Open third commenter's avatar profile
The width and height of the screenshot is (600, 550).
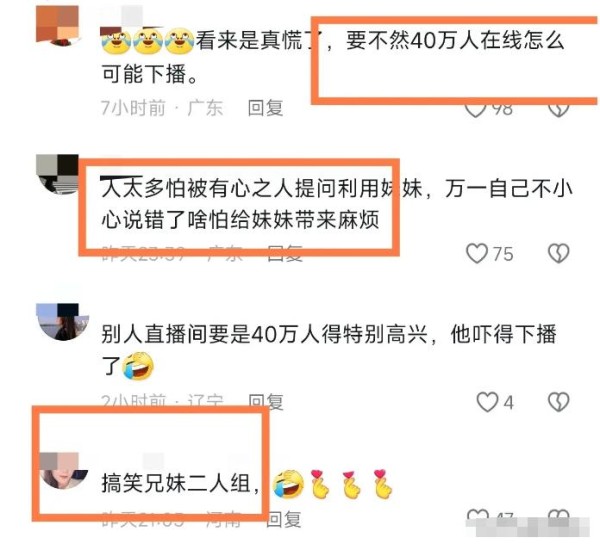62,322
